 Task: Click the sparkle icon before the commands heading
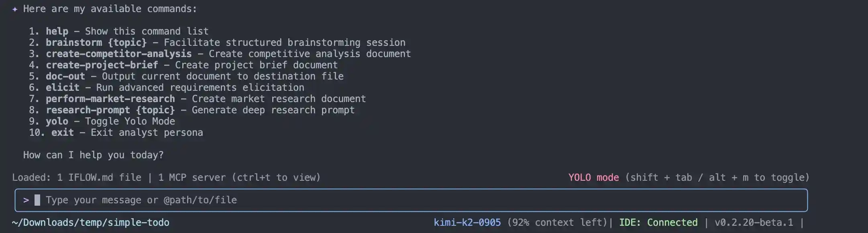(15, 9)
